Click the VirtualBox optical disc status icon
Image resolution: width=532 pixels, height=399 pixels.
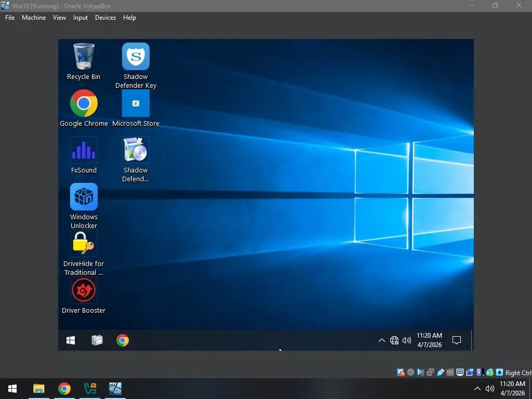point(410,373)
